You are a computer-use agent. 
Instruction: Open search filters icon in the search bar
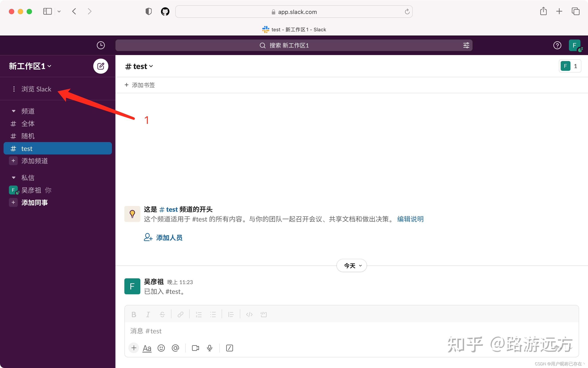point(466,45)
